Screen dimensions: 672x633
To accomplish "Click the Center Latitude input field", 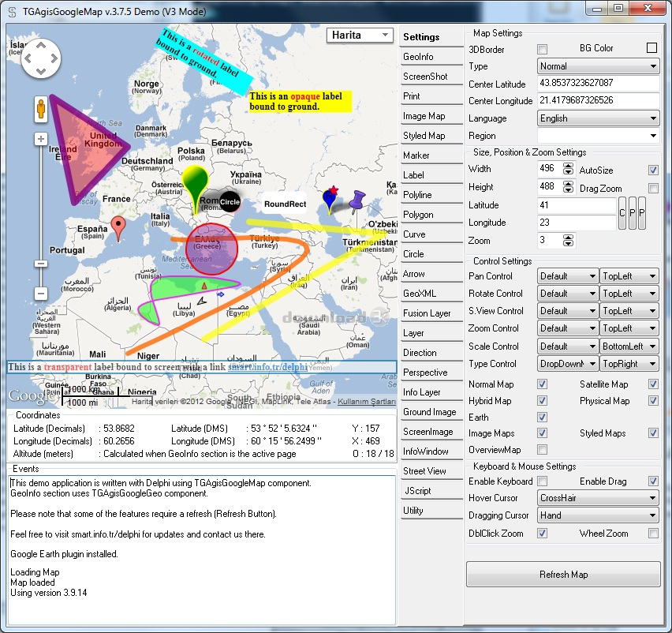I will click(599, 83).
